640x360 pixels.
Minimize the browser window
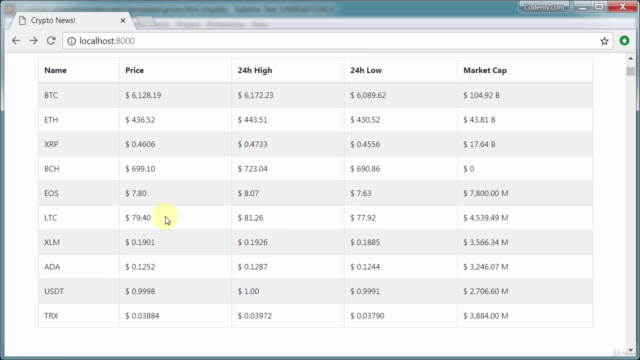click(582, 7)
